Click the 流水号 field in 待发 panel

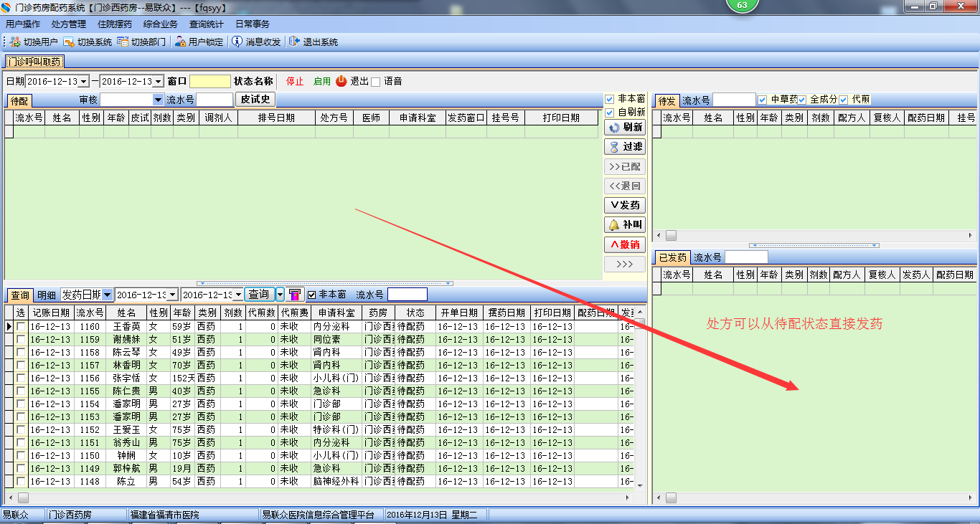(735, 100)
